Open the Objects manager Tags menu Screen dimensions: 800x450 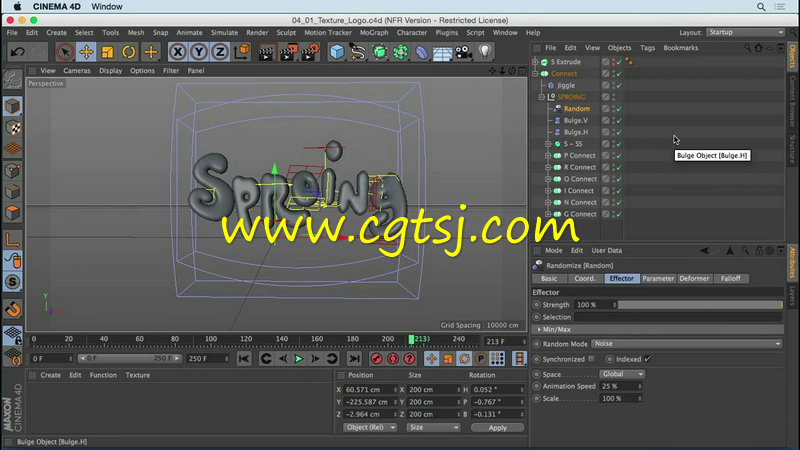click(x=647, y=48)
